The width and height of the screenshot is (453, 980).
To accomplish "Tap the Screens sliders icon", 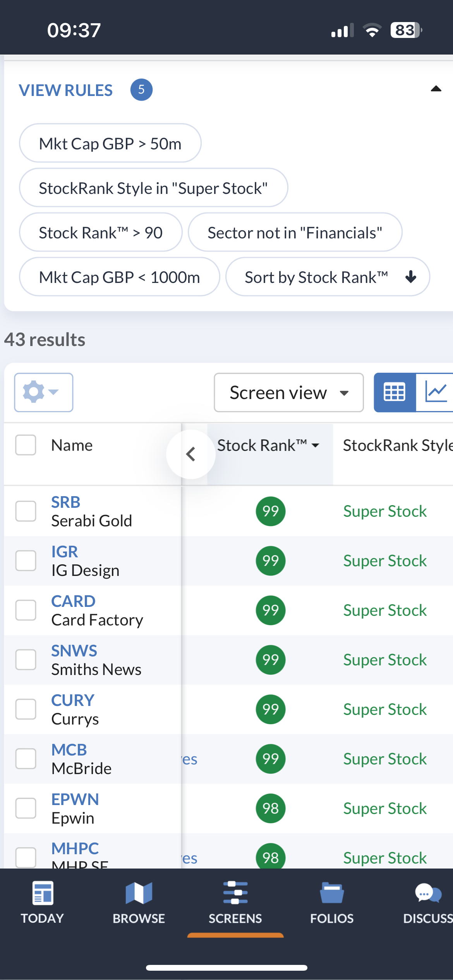I will [x=235, y=893].
